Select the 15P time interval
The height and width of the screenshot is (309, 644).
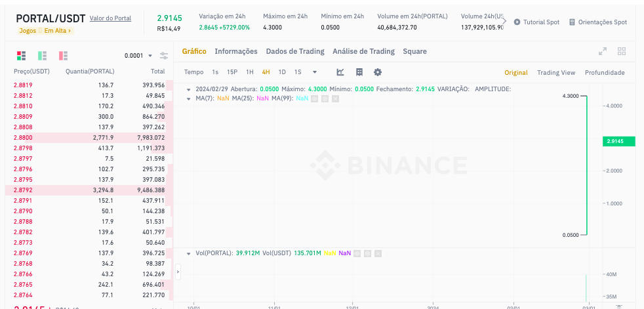(232, 72)
